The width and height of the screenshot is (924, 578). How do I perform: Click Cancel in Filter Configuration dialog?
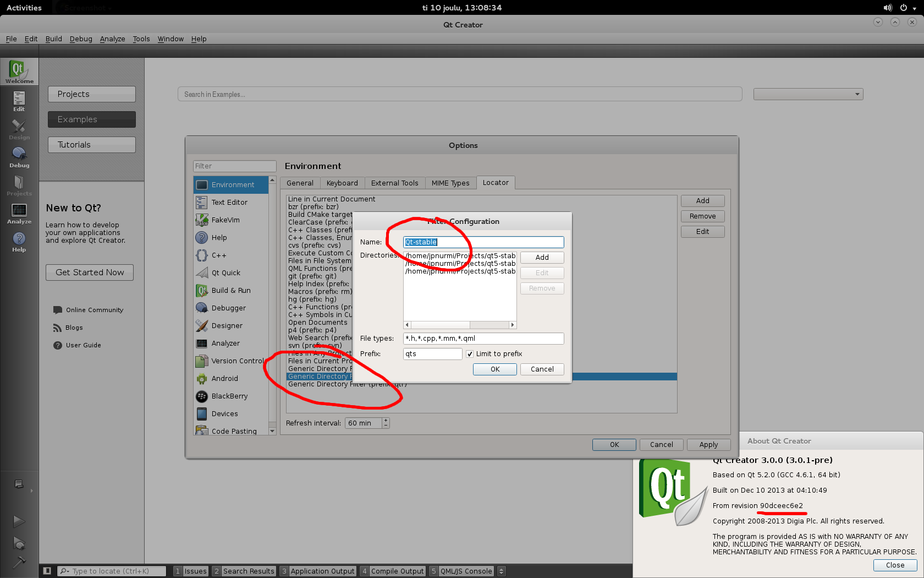pos(542,369)
